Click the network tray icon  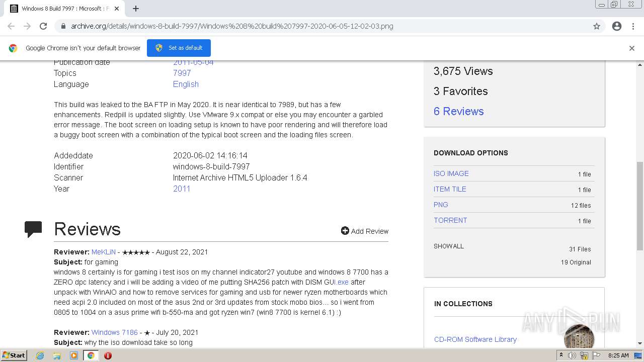(x=584, y=355)
